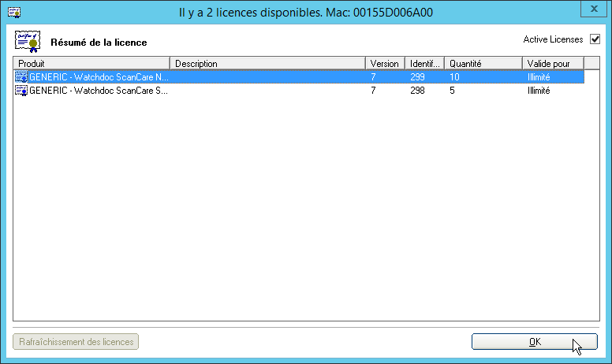612x364 pixels.
Task: Click the Résumé de la licence heading
Action: point(99,43)
